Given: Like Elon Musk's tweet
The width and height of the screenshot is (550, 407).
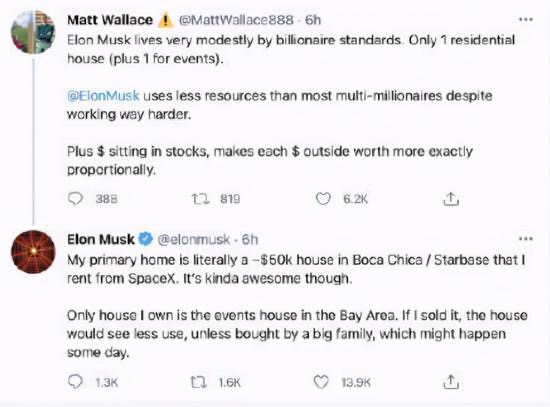Looking at the screenshot, I should pyautogui.click(x=321, y=382).
